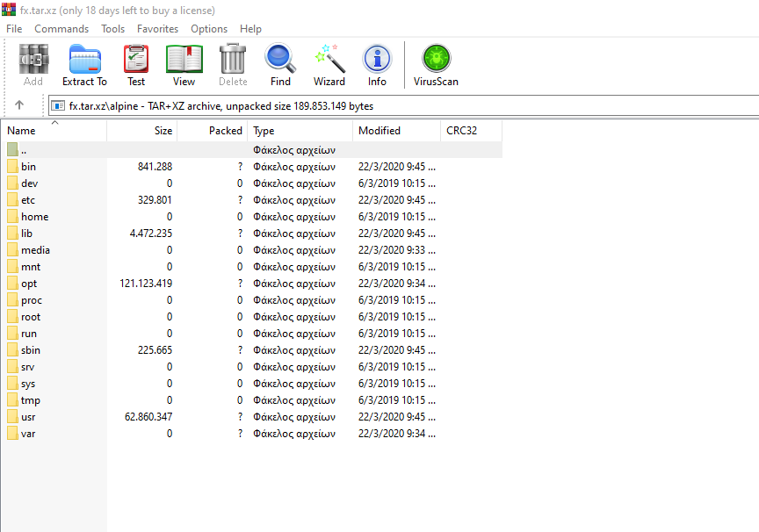The height and width of the screenshot is (532, 759).
Task: Click the lib folder icon
Action: click(12, 234)
